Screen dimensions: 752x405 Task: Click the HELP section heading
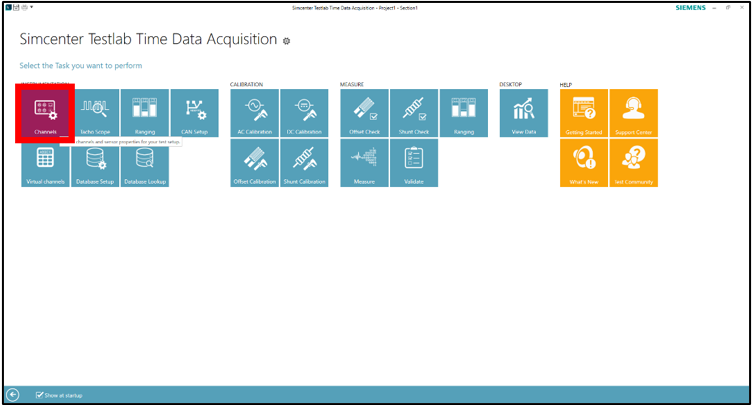[566, 85]
